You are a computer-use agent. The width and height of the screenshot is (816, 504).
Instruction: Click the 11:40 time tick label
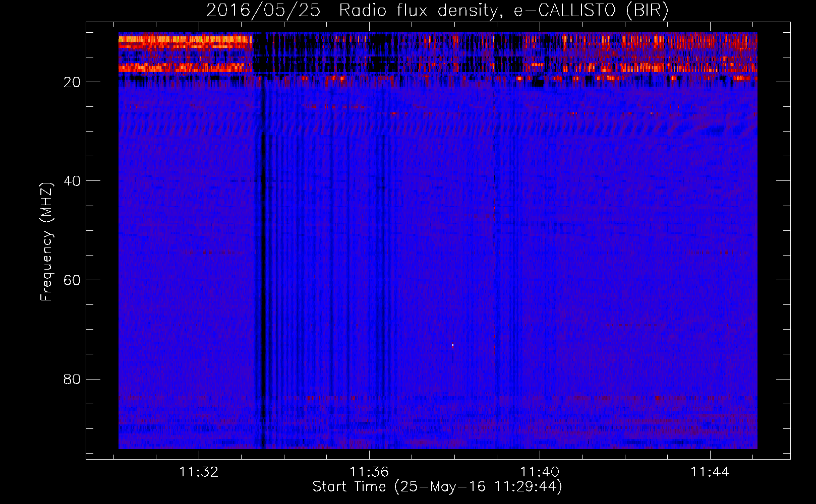click(540, 472)
